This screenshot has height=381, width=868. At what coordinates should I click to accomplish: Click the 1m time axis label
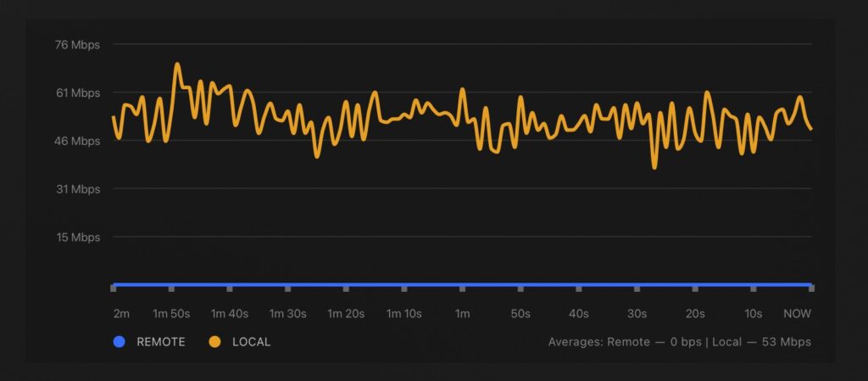pos(462,313)
